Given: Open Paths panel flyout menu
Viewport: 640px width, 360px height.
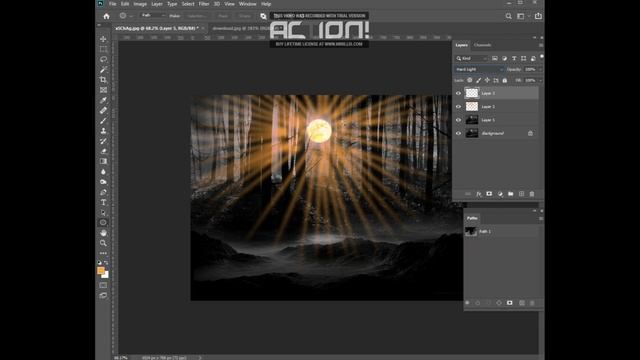Looking at the screenshot, I should (x=541, y=218).
